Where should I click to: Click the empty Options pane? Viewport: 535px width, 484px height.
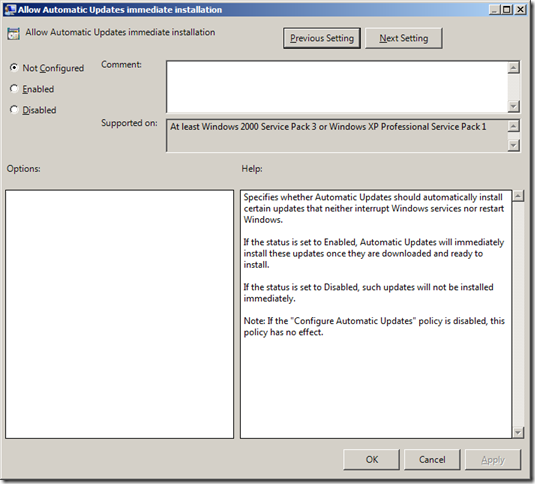tap(119, 314)
